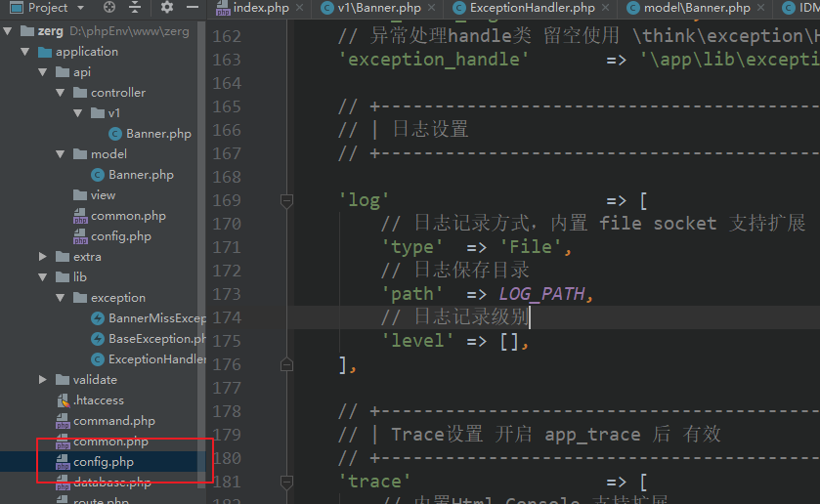Viewport: 820px width, 504px height.
Task: Click the locate/scroll-from-source target icon
Action: [109, 7]
